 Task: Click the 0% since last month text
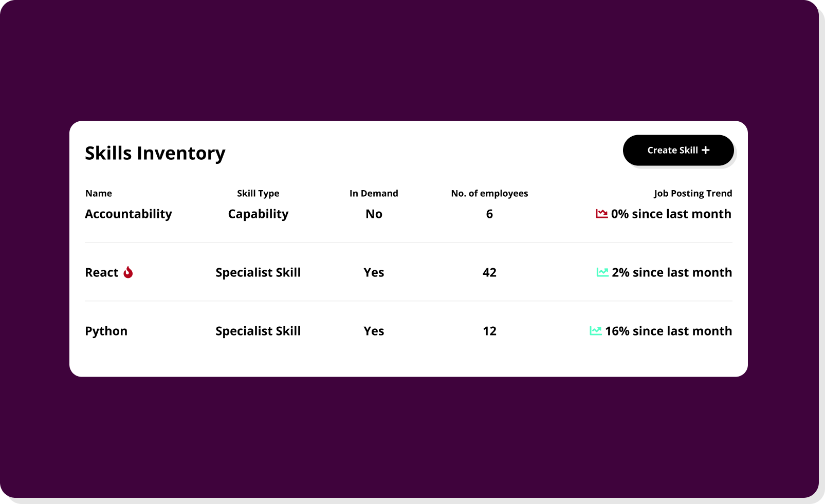tap(671, 214)
